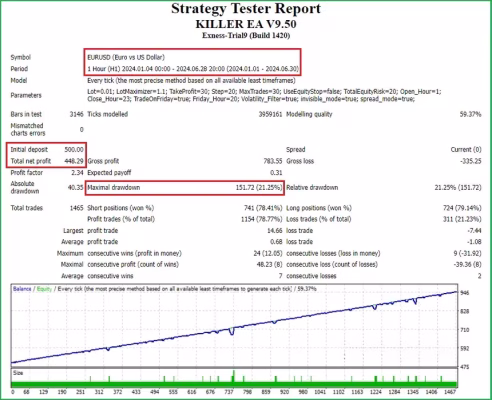
Task: Click the Strategy Tester Report title
Action: [x=246, y=9]
